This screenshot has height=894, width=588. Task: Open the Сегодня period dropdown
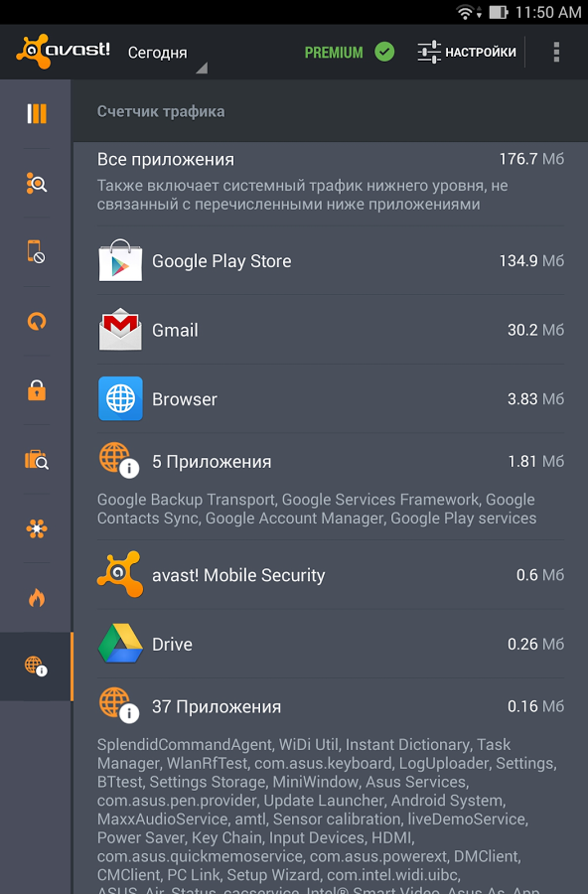click(162, 58)
